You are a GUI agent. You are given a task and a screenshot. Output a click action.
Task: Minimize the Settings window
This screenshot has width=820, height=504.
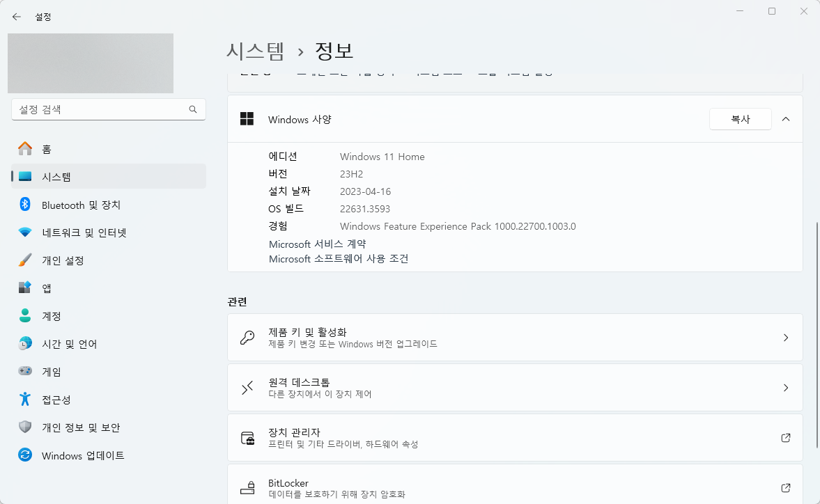click(740, 11)
